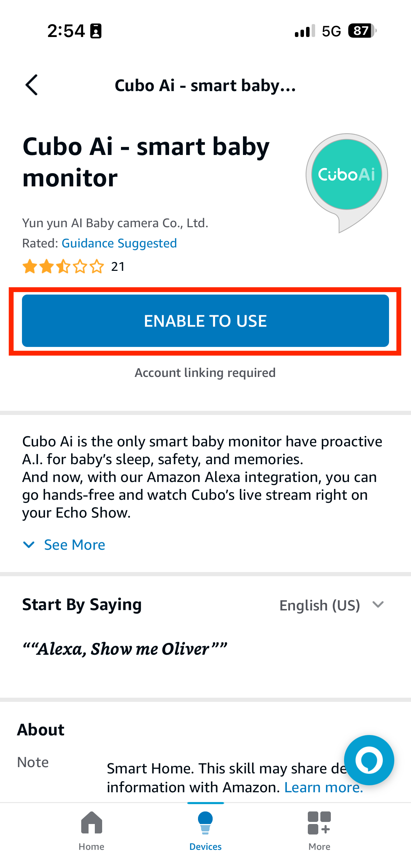Open the Guidance Suggested rating link
This screenshot has width=411, height=868.
(x=119, y=243)
